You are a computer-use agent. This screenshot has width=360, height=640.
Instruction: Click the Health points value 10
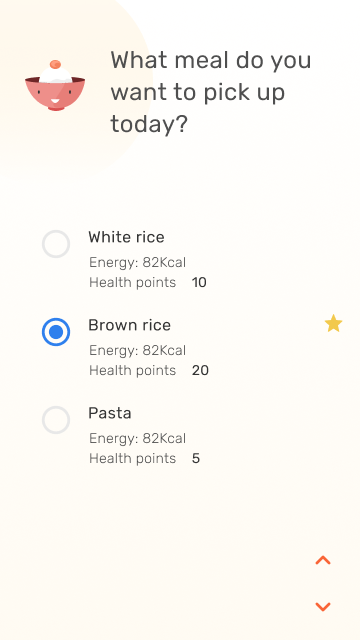[199, 282]
